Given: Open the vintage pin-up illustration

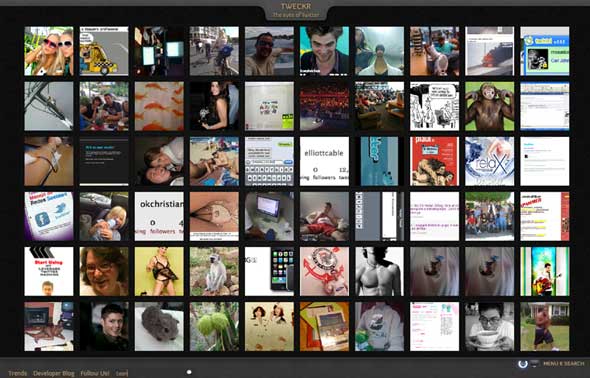Looking at the screenshot, I should (x=269, y=326).
